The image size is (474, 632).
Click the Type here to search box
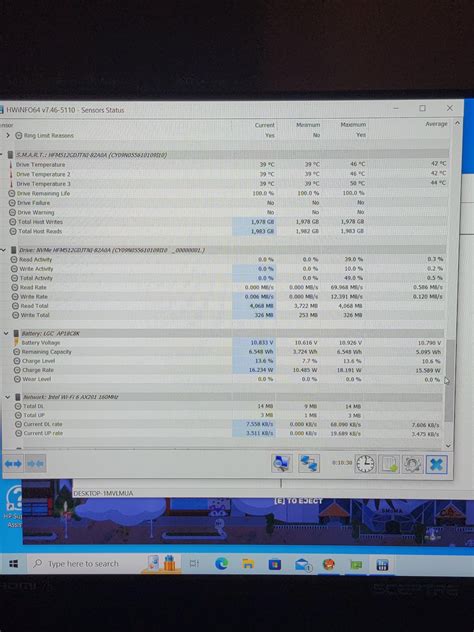(83, 563)
